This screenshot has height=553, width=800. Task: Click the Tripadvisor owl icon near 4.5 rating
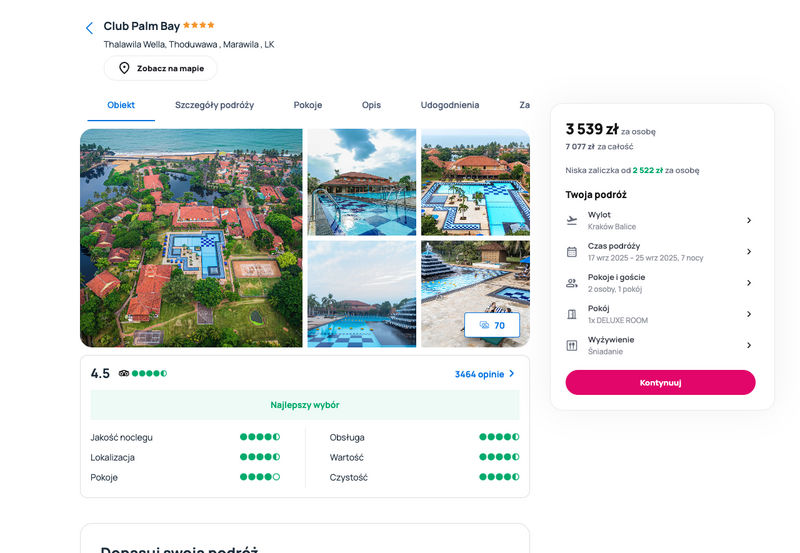click(x=123, y=373)
